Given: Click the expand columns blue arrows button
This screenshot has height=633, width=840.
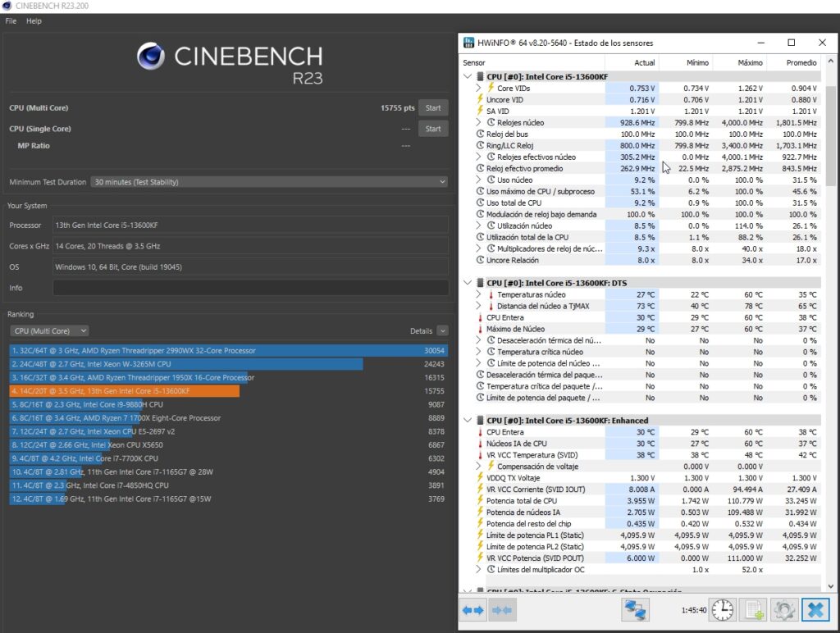Looking at the screenshot, I should pyautogui.click(x=473, y=610).
